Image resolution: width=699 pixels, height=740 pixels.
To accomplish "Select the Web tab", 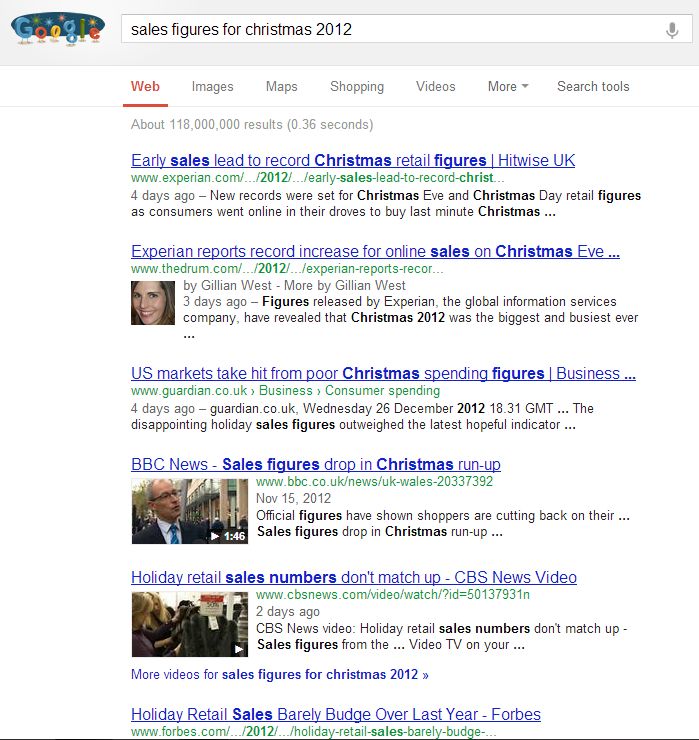I will point(145,86).
